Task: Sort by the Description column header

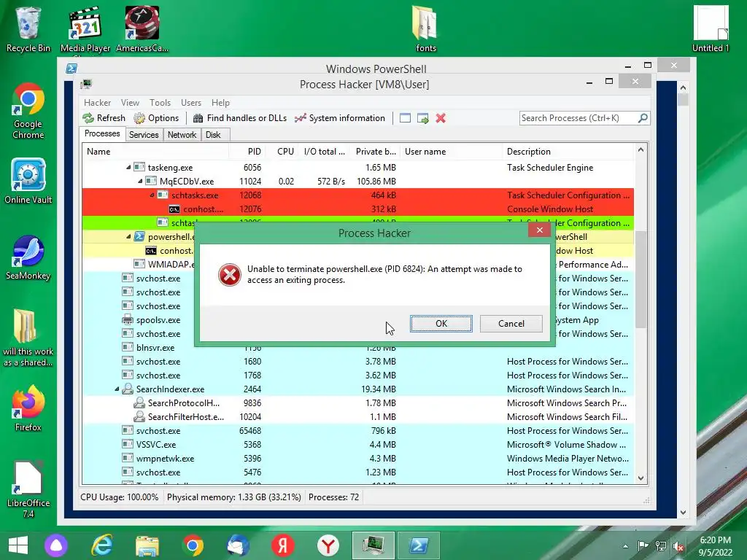Action: (x=568, y=152)
